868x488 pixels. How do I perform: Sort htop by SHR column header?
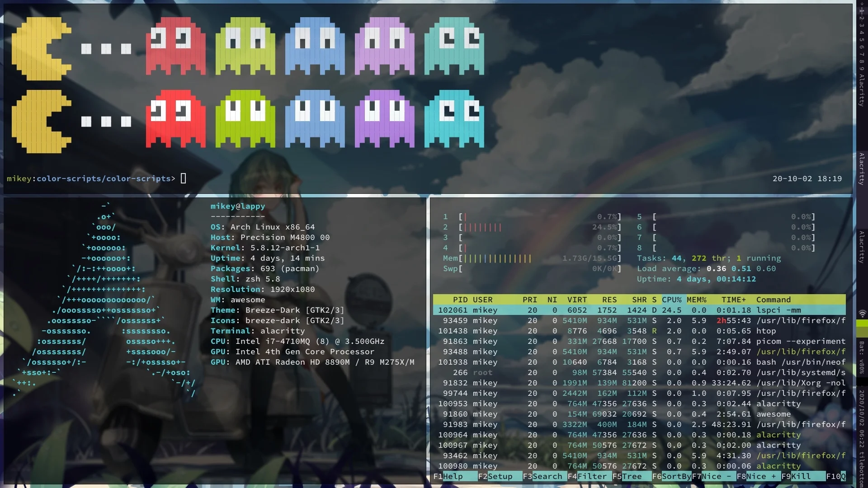(639, 300)
